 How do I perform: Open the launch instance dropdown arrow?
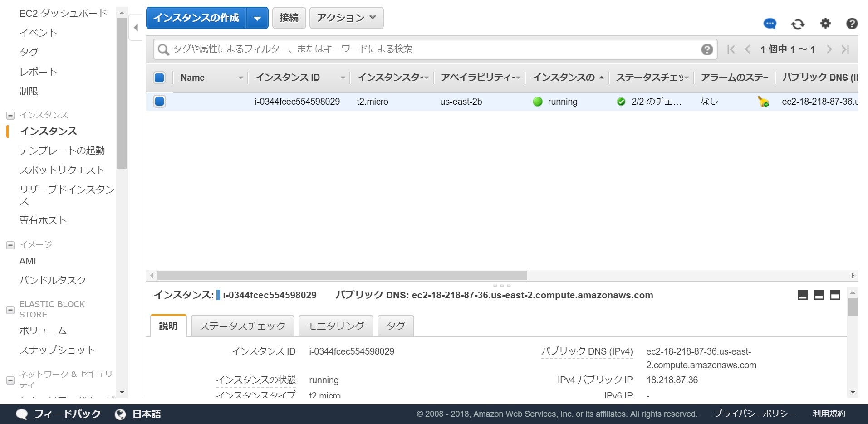[257, 18]
